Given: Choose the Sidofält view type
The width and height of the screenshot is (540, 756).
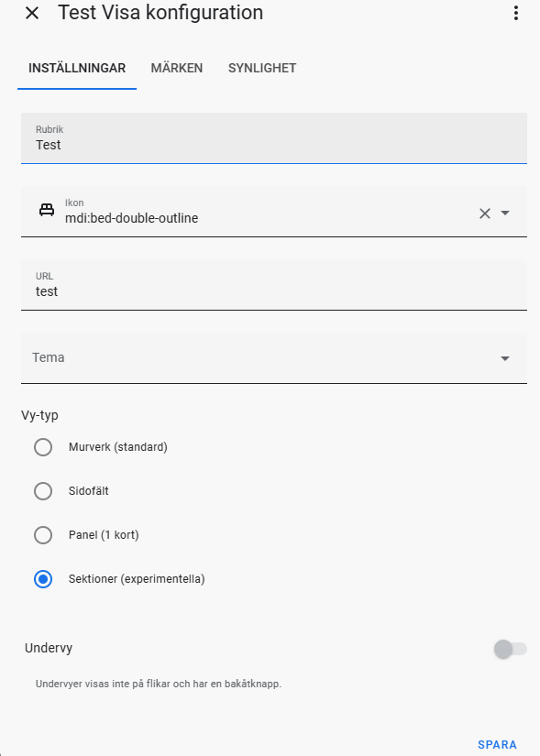Looking at the screenshot, I should [x=43, y=491].
